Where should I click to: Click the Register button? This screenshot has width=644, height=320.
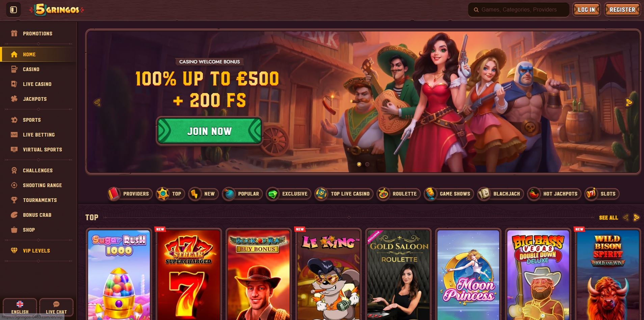click(x=622, y=10)
